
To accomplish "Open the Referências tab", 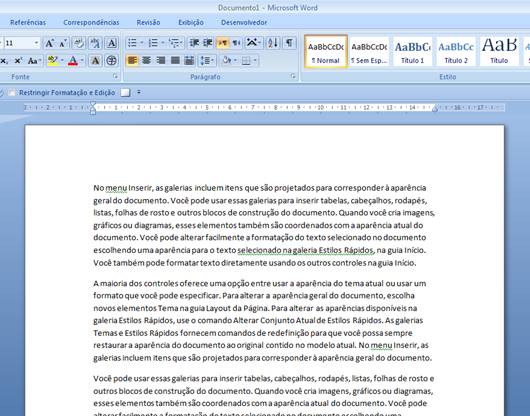I will [x=28, y=23].
